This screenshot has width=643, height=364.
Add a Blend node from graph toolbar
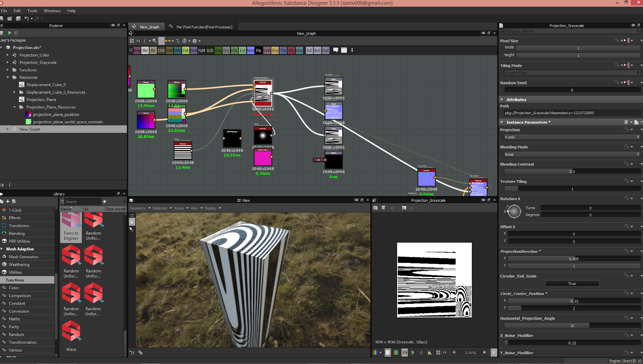coord(145,51)
